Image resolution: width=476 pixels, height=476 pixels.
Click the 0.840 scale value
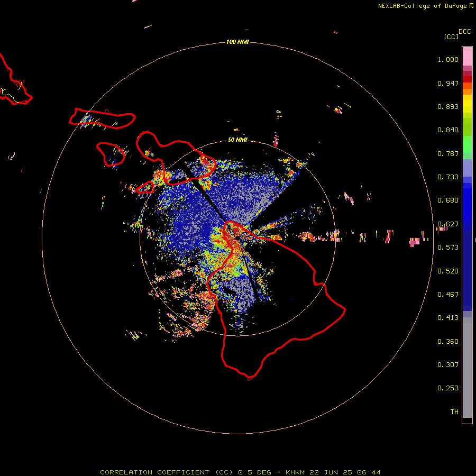pyautogui.click(x=448, y=130)
